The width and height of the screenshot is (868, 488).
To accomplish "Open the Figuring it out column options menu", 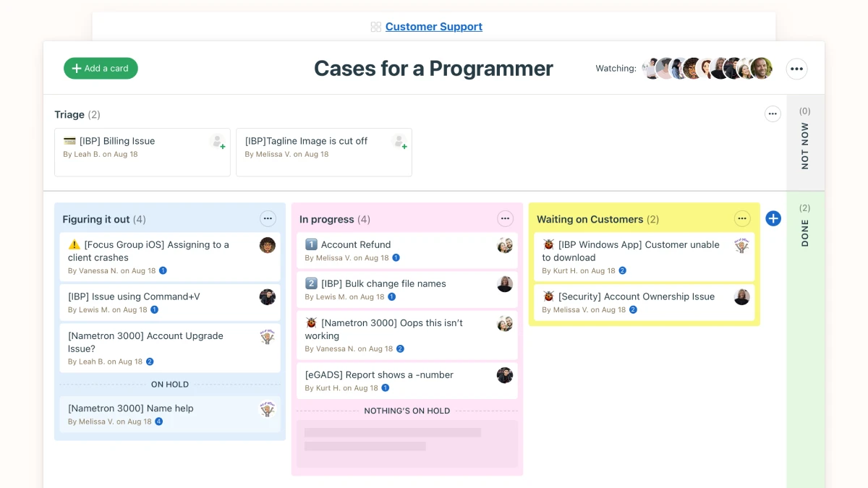I will (268, 218).
